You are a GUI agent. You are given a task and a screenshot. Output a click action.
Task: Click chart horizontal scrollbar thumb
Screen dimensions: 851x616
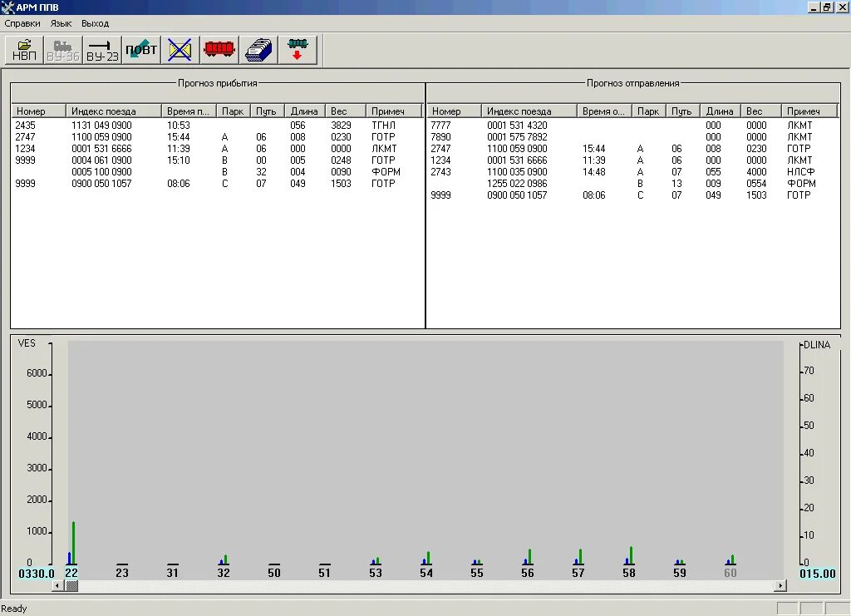click(71, 586)
